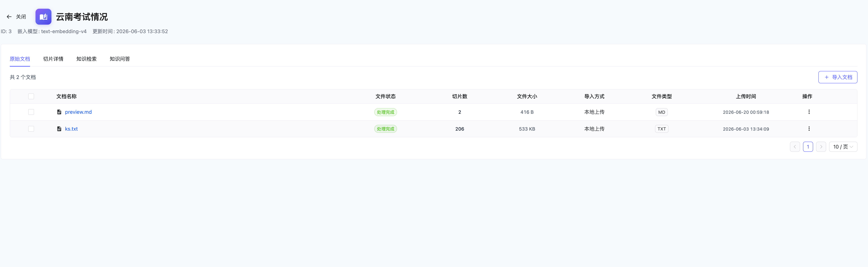Click the 533 KB file size cell
868x267 pixels.
coord(527,129)
